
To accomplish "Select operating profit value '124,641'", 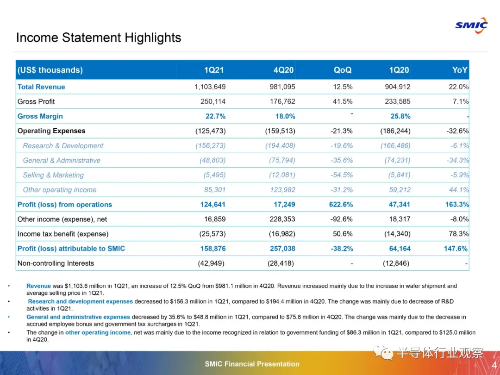I will [213, 204].
